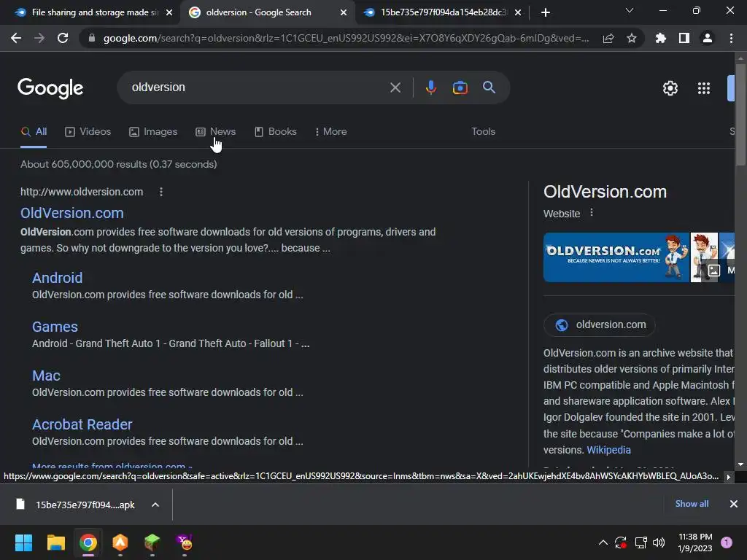The image size is (747, 560).
Task: Click the browser forward arrow
Action: (39, 38)
